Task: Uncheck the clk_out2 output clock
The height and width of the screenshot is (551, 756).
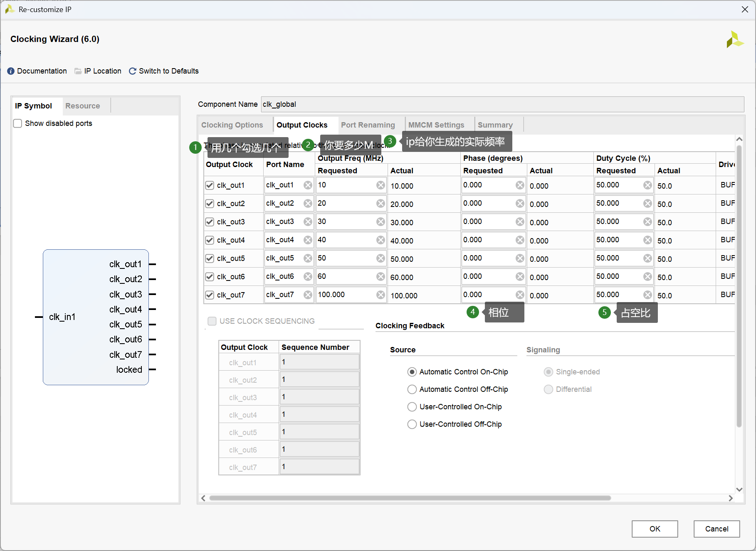Action: coord(210,204)
